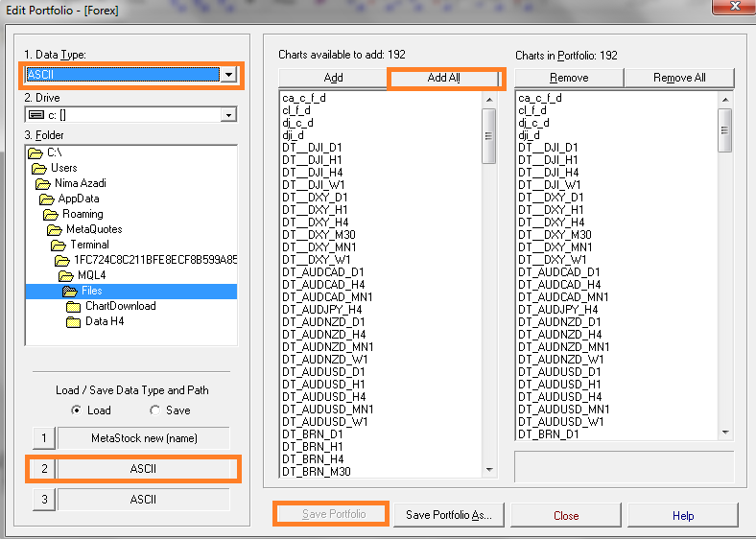Open the ChartDownload folder
This screenshot has width=756, height=539.
pyautogui.click(x=111, y=306)
